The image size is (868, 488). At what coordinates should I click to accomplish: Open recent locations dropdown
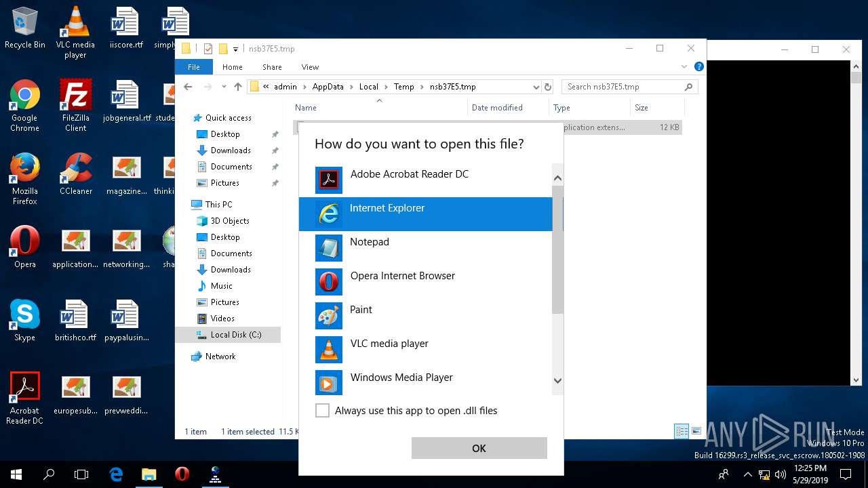tap(224, 87)
